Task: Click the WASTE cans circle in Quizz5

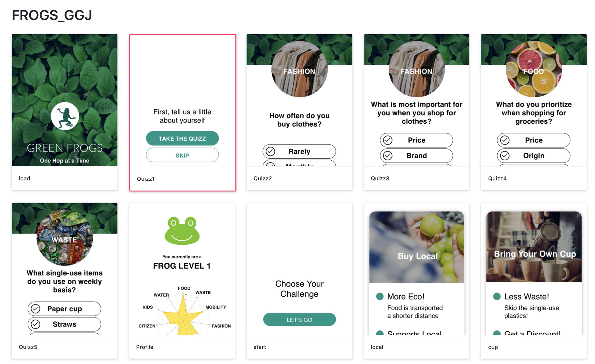Action: click(64, 238)
